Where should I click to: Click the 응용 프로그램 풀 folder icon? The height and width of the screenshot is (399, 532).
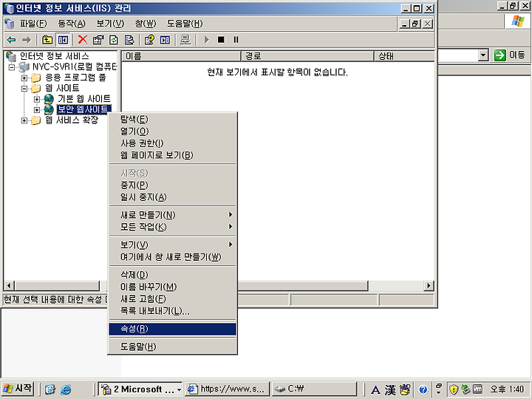[x=35, y=78]
